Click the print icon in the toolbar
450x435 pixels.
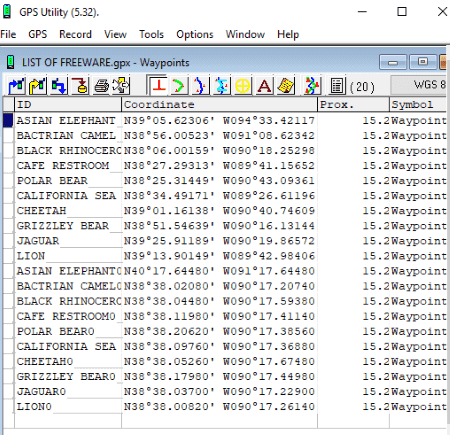[x=101, y=86]
